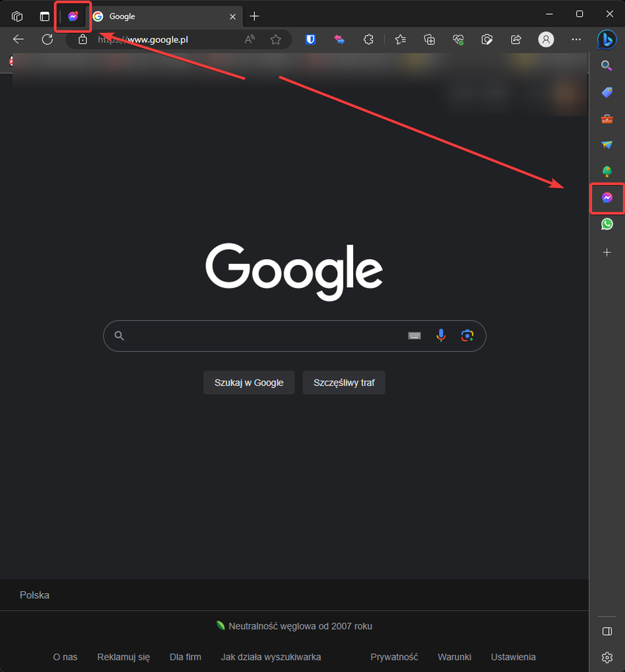Open WhatsApp in the sidebar
625x672 pixels.
607,224
